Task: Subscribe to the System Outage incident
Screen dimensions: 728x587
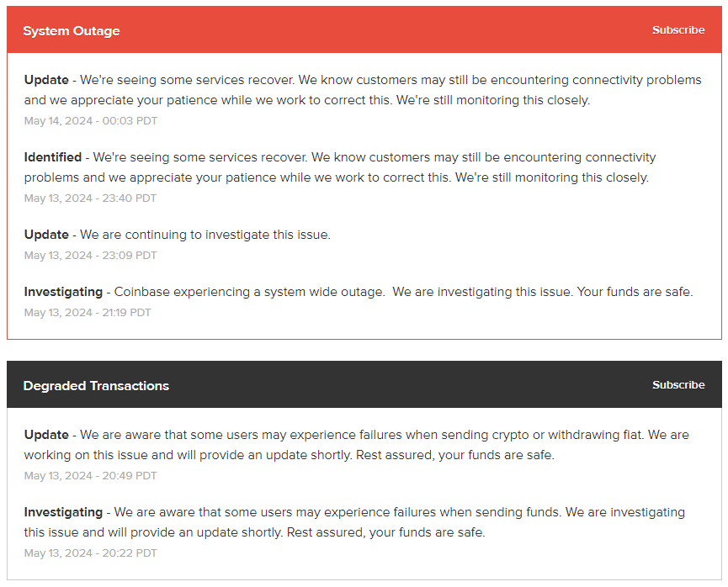Action: click(x=678, y=30)
